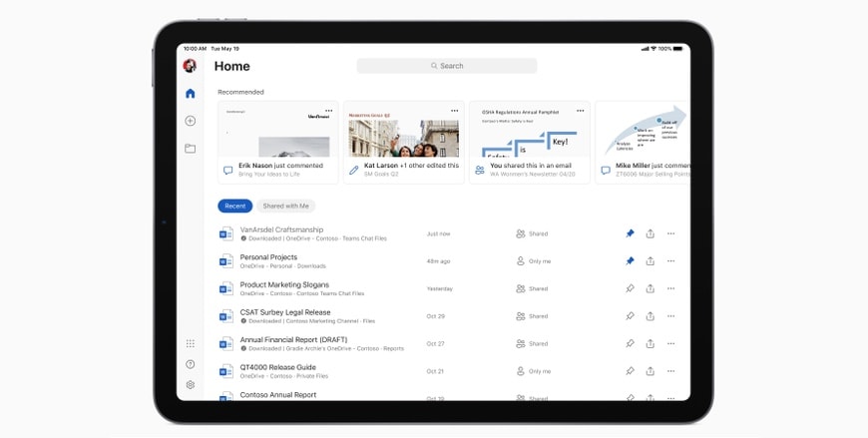The width and height of the screenshot is (868, 438).
Task: Click the Create new plus icon
Action: (190, 121)
